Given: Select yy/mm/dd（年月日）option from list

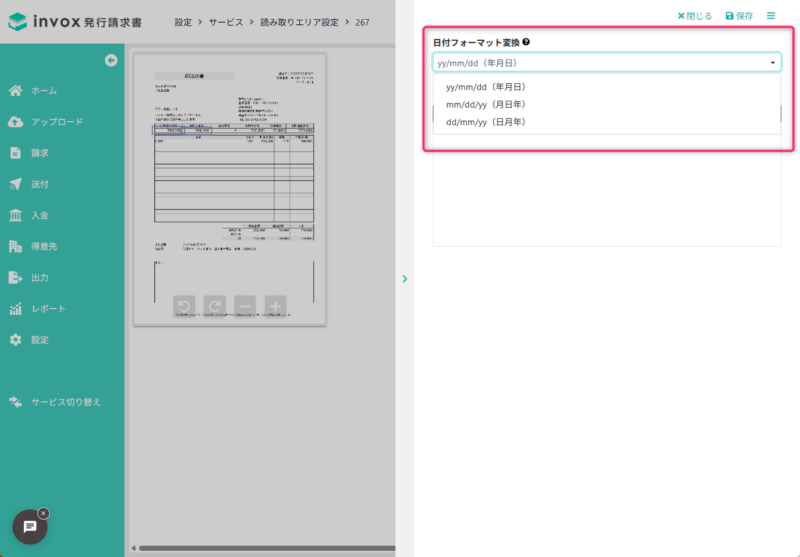Looking at the screenshot, I should point(607,87).
